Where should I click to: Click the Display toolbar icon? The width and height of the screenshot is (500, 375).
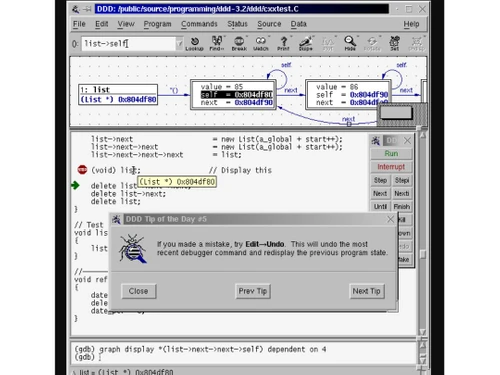tap(306, 43)
